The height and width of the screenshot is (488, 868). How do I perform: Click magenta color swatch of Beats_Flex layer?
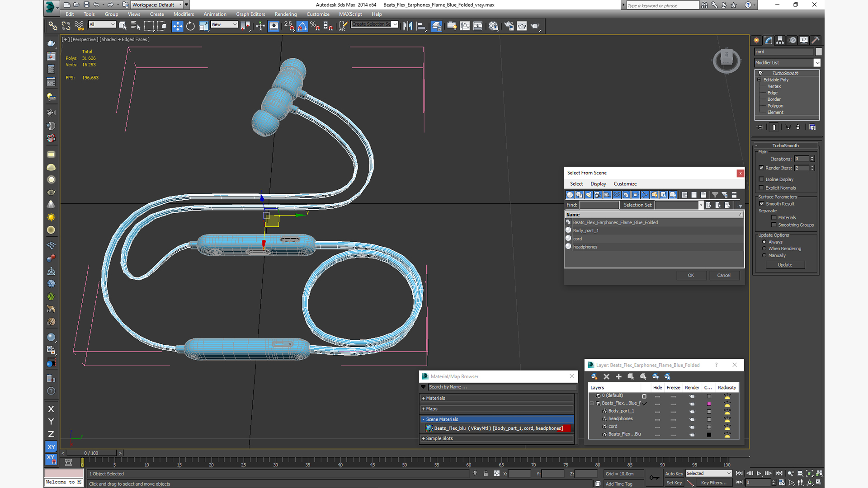click(x=709, y=404)
